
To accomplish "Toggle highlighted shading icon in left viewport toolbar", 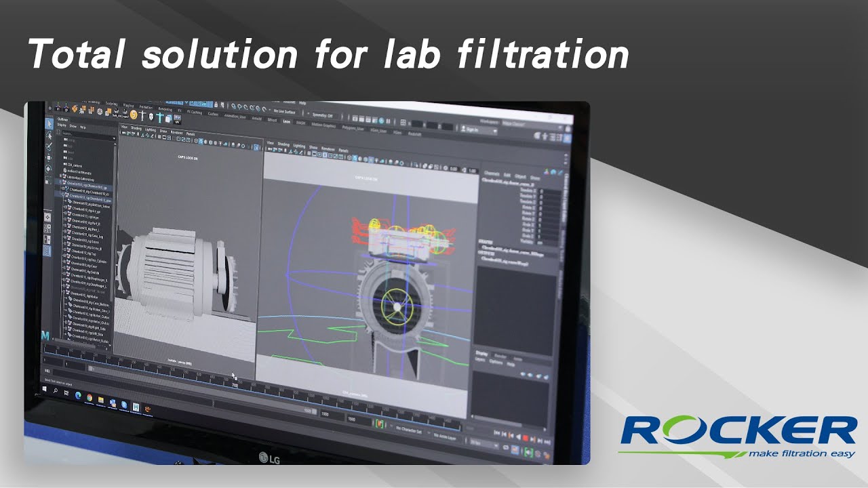I will click(x=201, y=141).
